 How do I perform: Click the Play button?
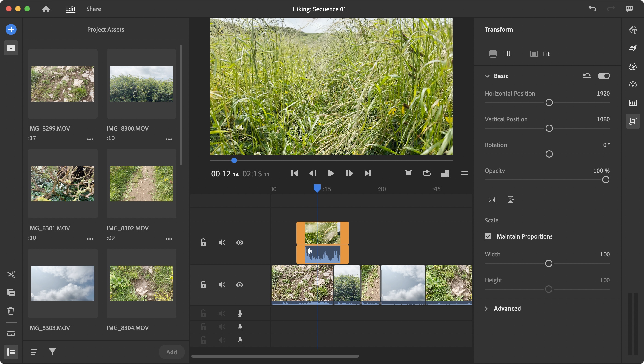tap(331, 173)
